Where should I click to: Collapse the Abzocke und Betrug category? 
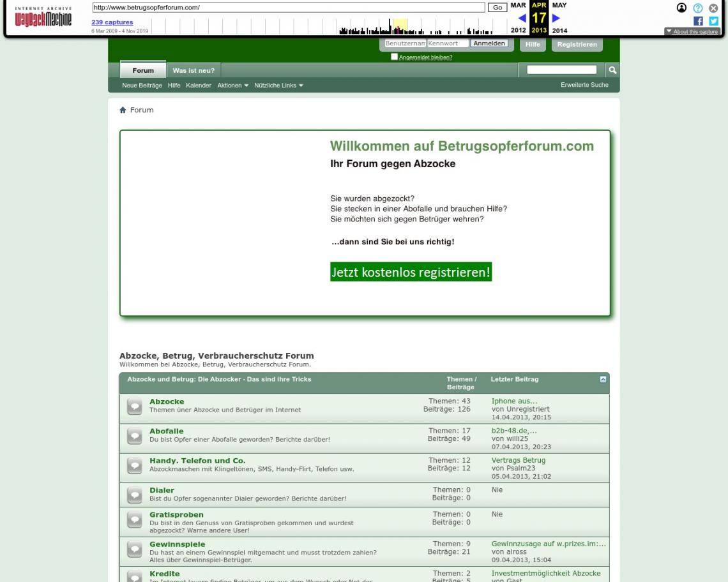point(603,379)
